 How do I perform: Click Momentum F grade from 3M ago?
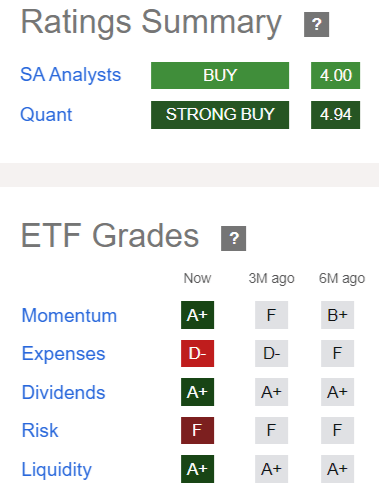point(271,315)
